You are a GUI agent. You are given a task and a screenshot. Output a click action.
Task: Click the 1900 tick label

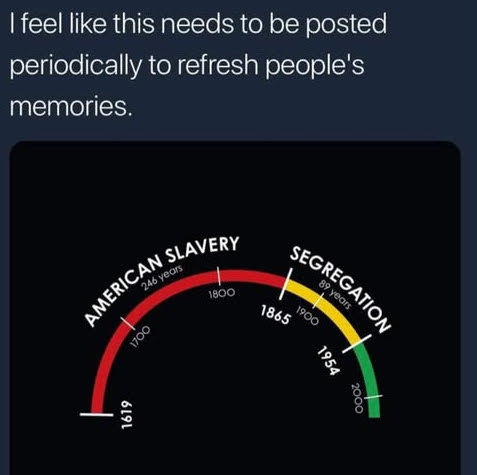pos(307,317)
